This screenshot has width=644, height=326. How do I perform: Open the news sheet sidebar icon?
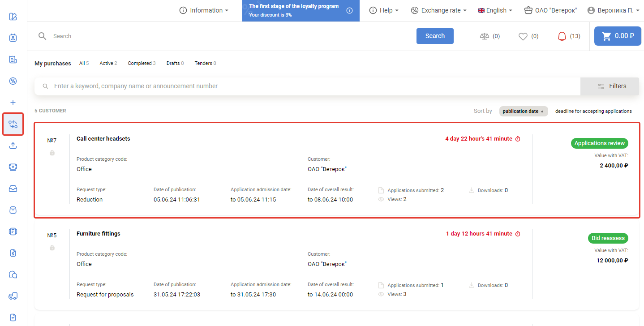click(13, 59)
